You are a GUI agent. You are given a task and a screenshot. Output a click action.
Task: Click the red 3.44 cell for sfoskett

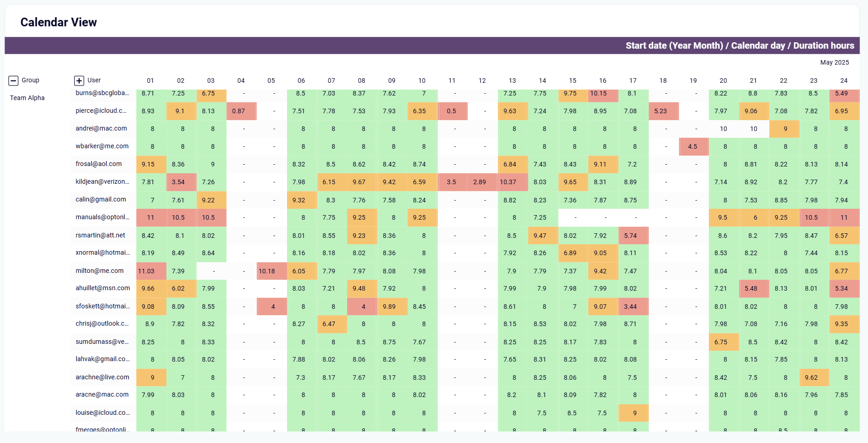click(x=634, y=307)
